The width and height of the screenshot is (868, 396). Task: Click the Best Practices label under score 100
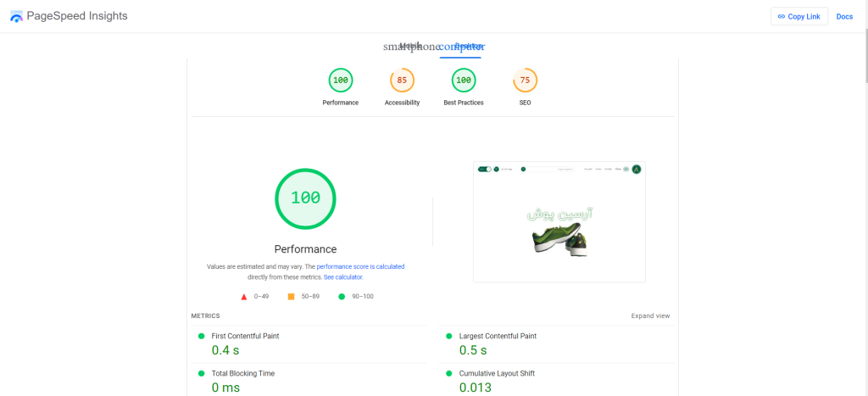coord(464,103)
